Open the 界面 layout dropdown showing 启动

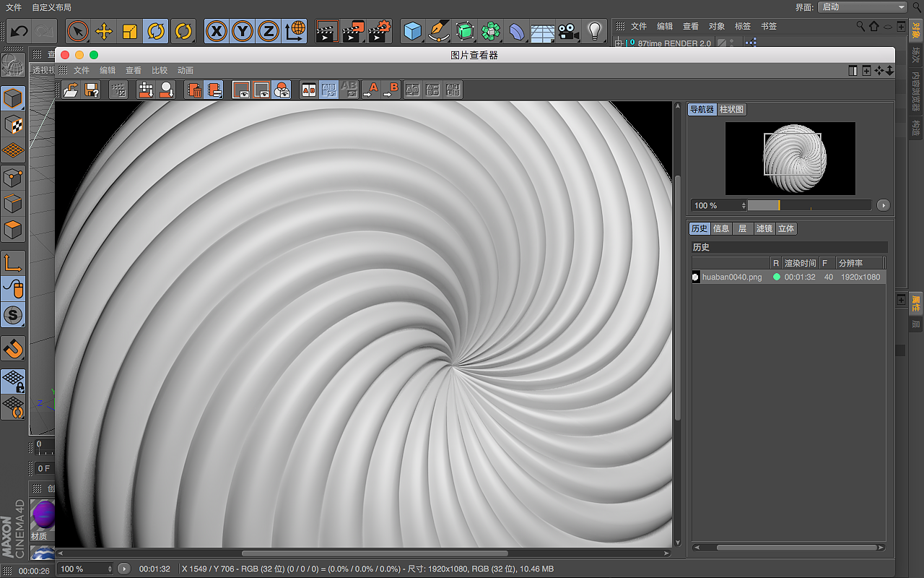pyautogui.click(x=863, y=7)
